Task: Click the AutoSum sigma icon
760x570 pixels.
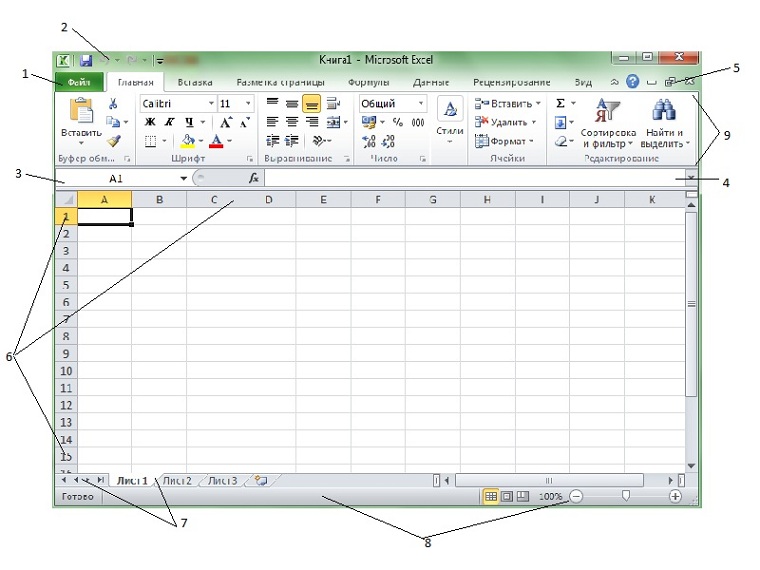Action: (x=560, y=103)
